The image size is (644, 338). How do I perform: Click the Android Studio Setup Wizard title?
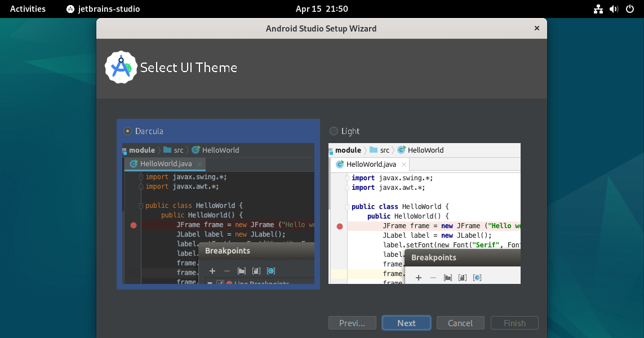(x=321, y=28)
